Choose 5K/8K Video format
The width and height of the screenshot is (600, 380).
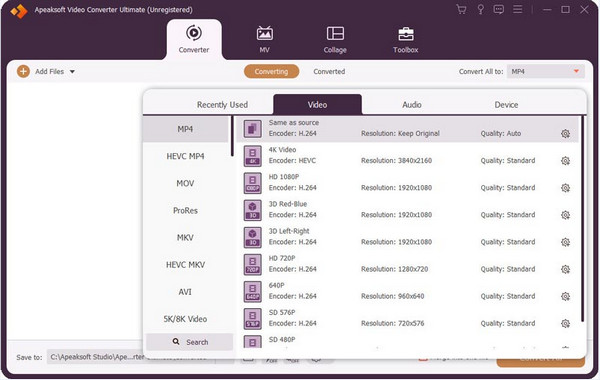[x=186, y=319]
